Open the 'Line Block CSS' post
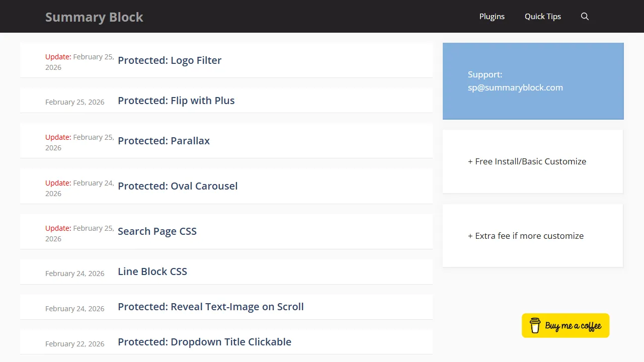This screenshot has height=362, width=644. pos(152,271)
